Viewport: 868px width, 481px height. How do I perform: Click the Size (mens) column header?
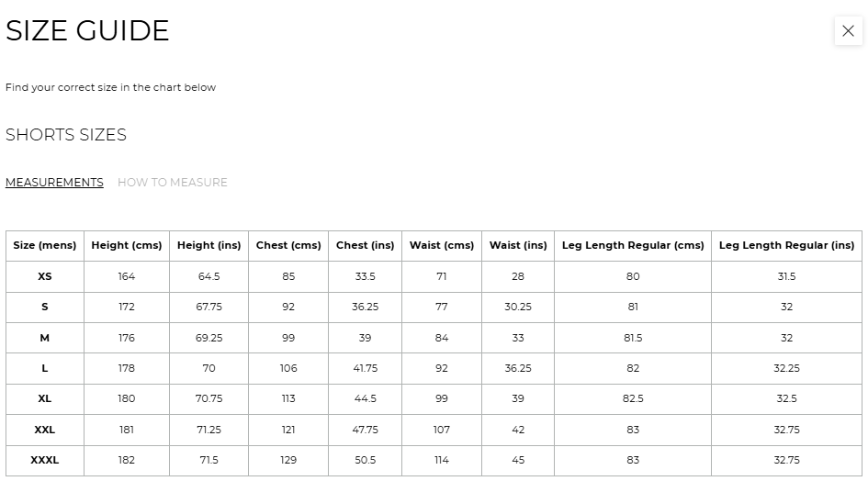(x=45, y=246)
